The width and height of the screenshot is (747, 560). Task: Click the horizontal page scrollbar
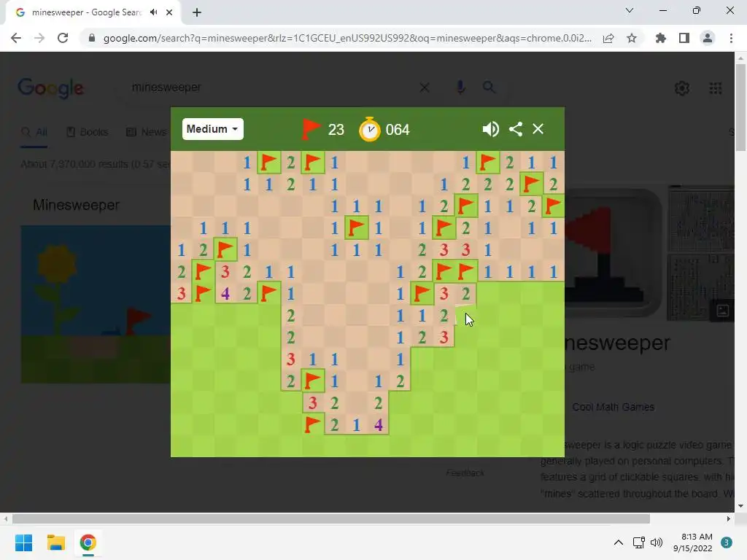[x=330, y=518]
